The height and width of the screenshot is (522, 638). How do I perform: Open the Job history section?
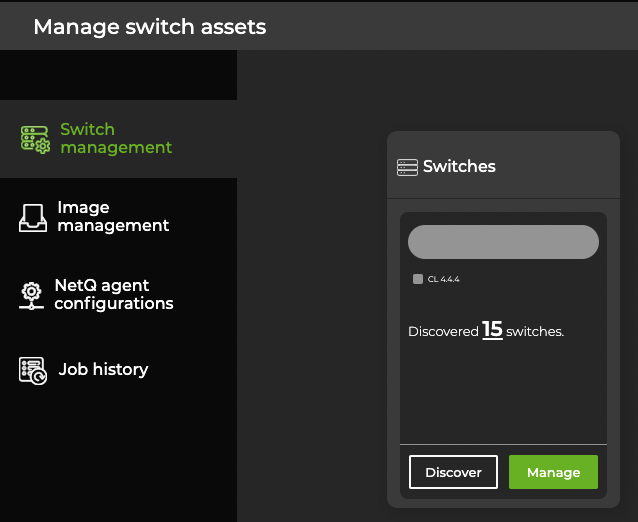tap(118, 369)
